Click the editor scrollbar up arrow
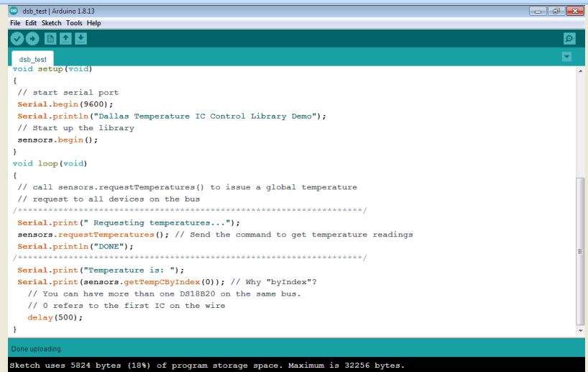Screen dimensions: 588x372 (x=581, y=71)
